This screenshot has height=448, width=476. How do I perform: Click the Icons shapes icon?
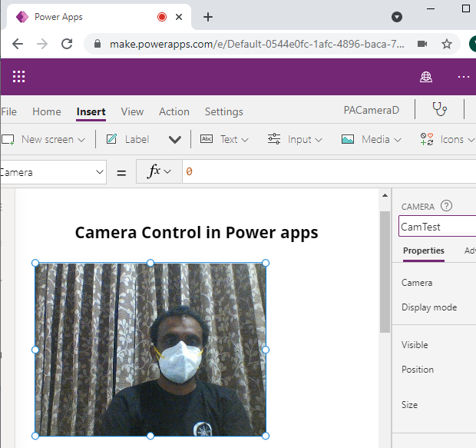coord(427,139)
